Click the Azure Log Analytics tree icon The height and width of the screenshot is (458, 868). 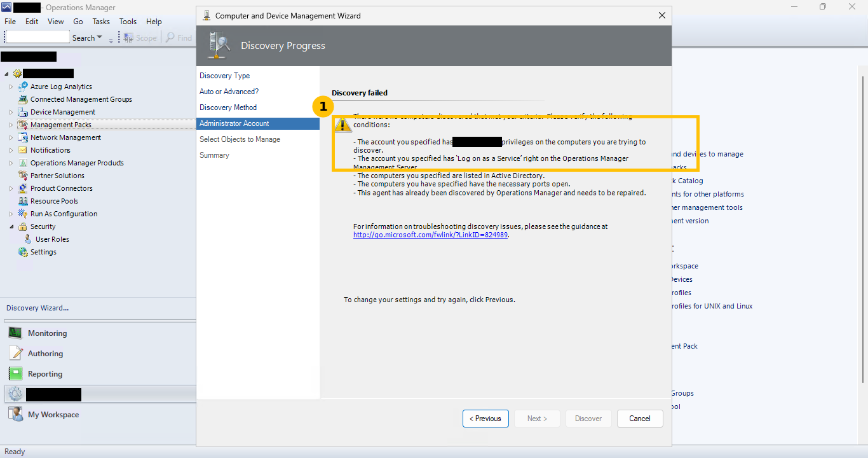24,87
